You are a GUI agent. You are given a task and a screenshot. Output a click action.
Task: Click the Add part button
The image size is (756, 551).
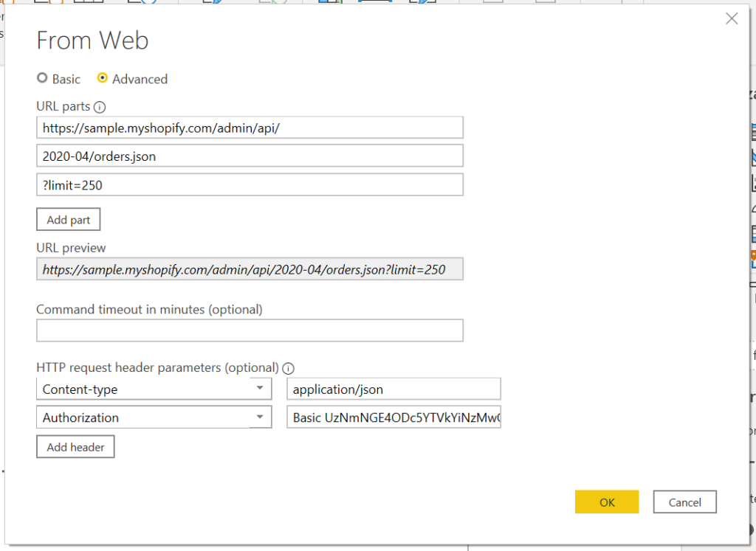68,219
